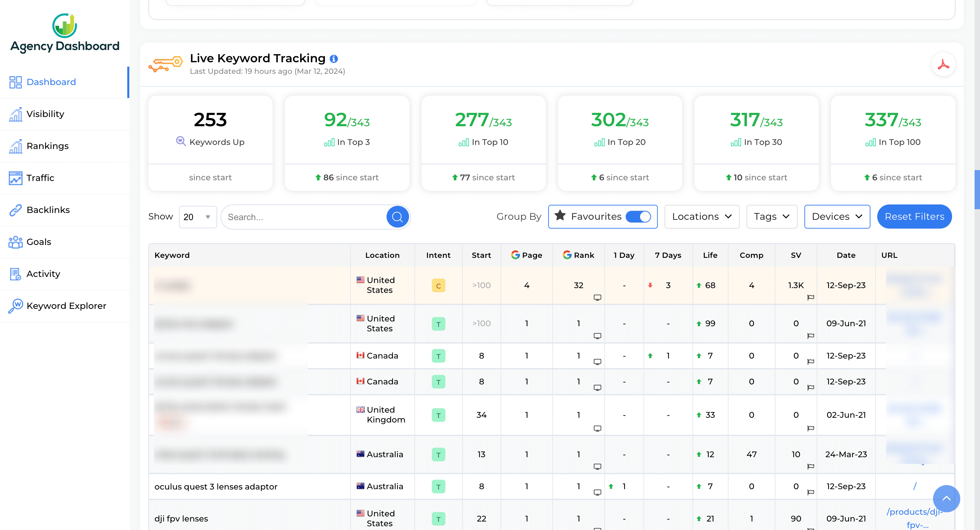
Task: Click the scroll-to-top arrow button
Action: pos(946,498)
